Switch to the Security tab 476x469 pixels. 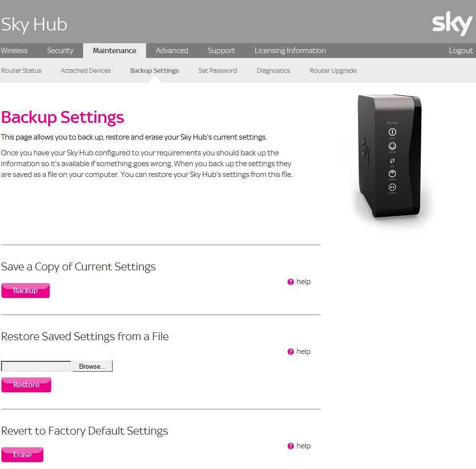pyautogui.click(x=60, y=51)
